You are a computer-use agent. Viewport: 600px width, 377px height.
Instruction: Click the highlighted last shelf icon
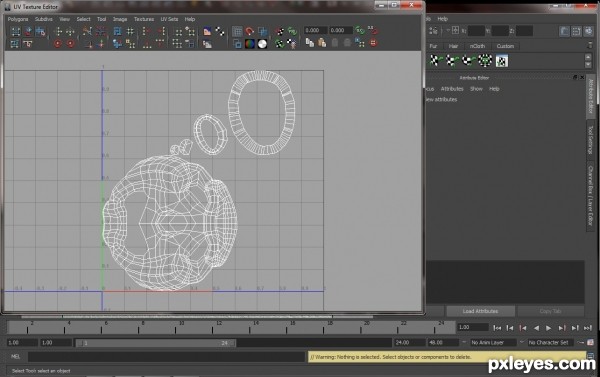point(502,60)
